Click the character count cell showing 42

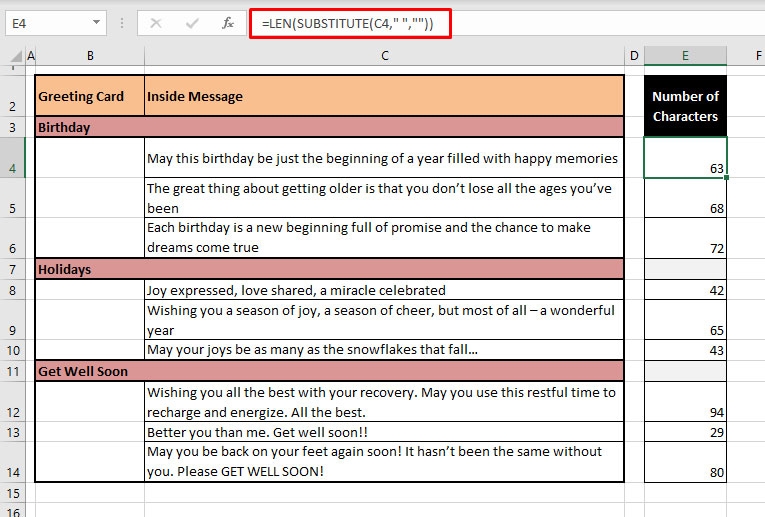coord(685,290)
